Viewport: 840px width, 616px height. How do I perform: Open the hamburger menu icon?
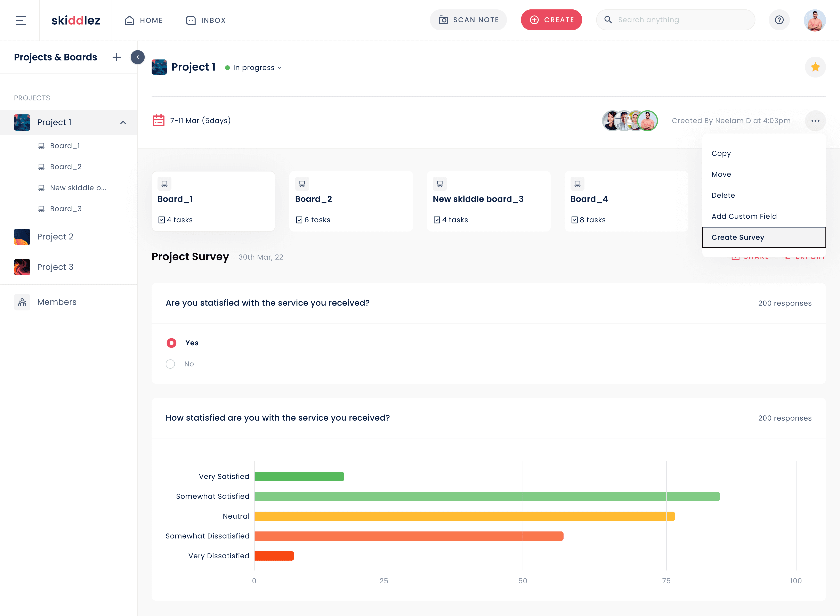pyautogui.click(x=21, y=20)
